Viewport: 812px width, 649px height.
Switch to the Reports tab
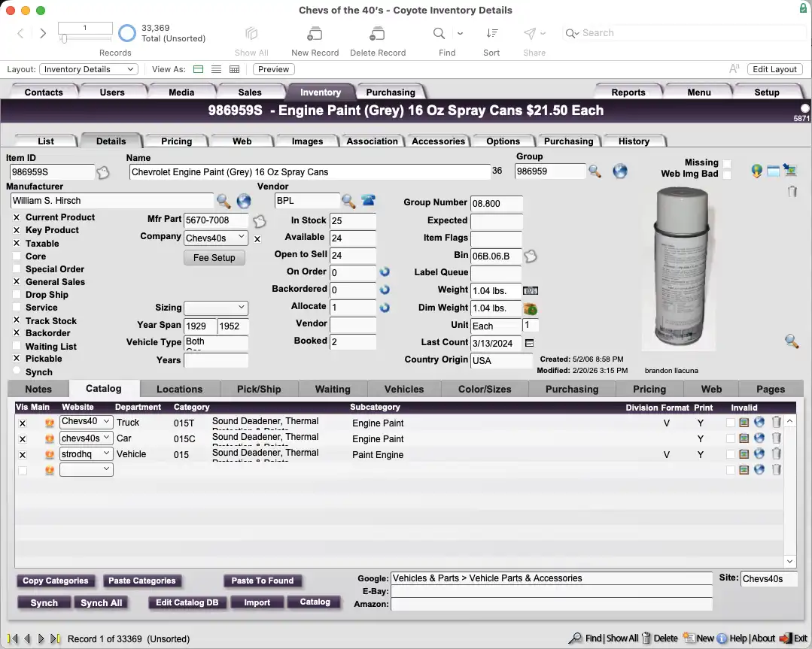628,92
